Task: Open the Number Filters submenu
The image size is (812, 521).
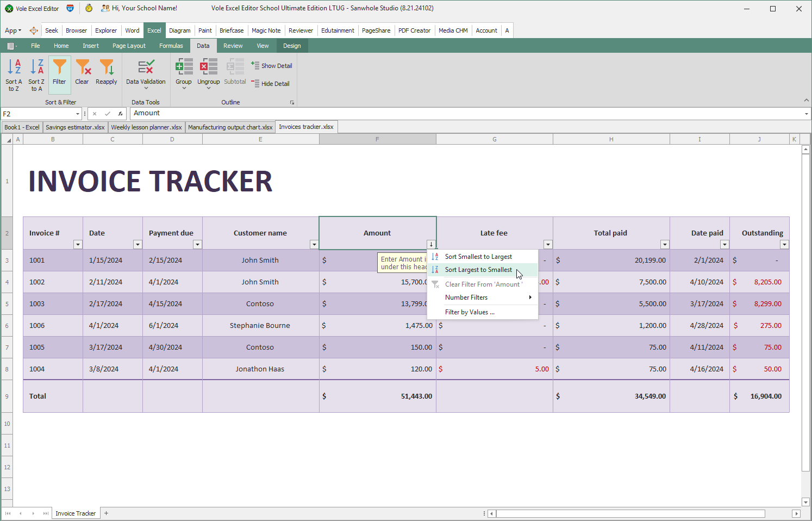Action: (x=483, y=297)
